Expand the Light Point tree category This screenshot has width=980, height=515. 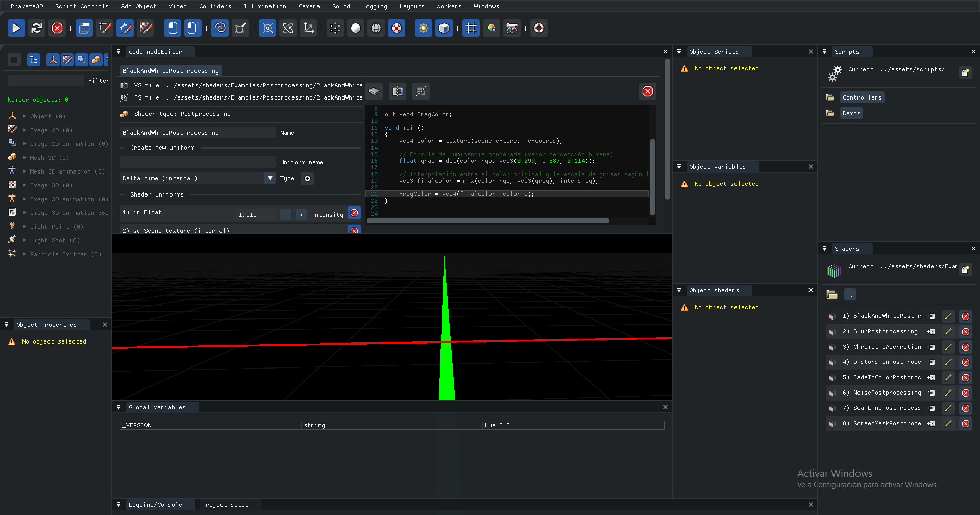click(x=23, y=227)
